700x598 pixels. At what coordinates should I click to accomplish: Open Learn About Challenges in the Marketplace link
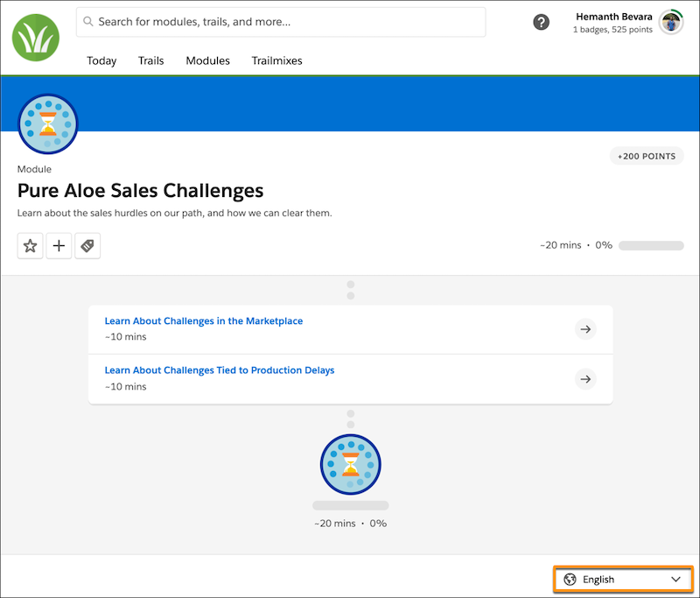point(204,321)
